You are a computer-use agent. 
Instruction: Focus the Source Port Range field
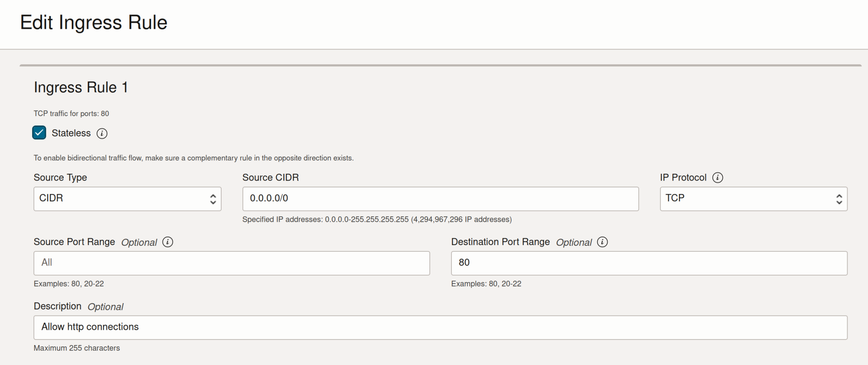point(232,263)
